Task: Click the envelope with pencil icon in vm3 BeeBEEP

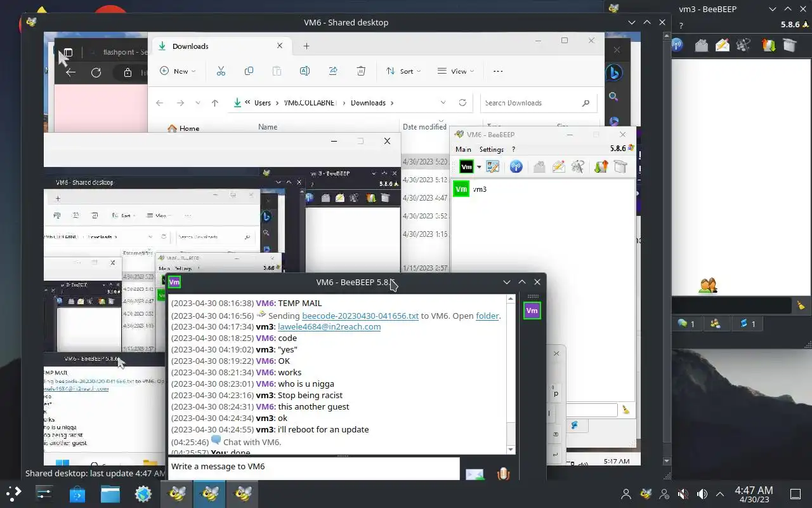Action: point(723,45)
